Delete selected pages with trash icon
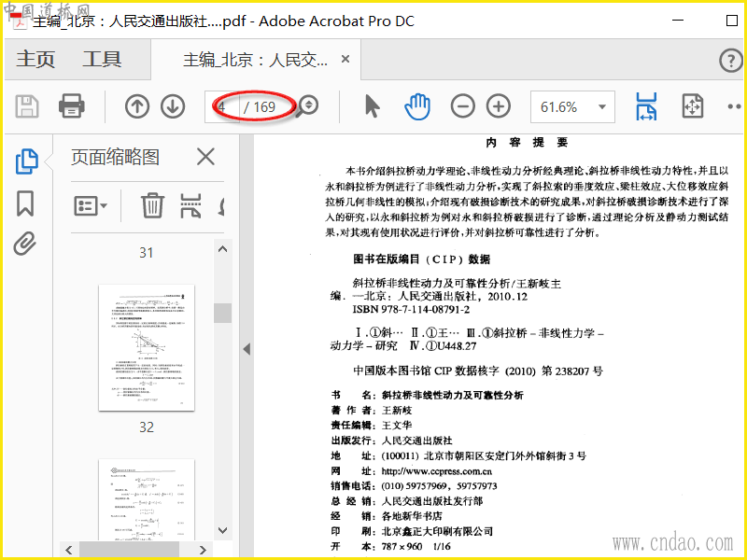Viewport: 747px width, 560px height. 152,205
